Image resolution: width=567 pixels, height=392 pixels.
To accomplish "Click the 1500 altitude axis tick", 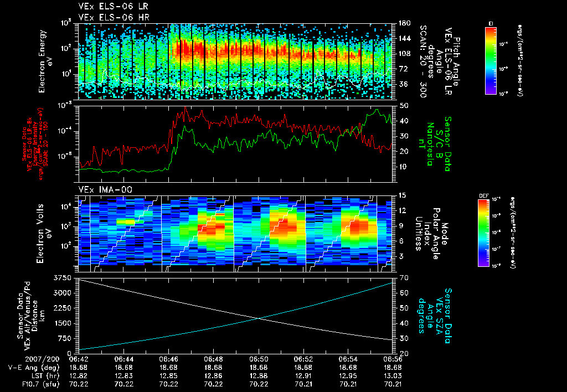I will point(62,323).
